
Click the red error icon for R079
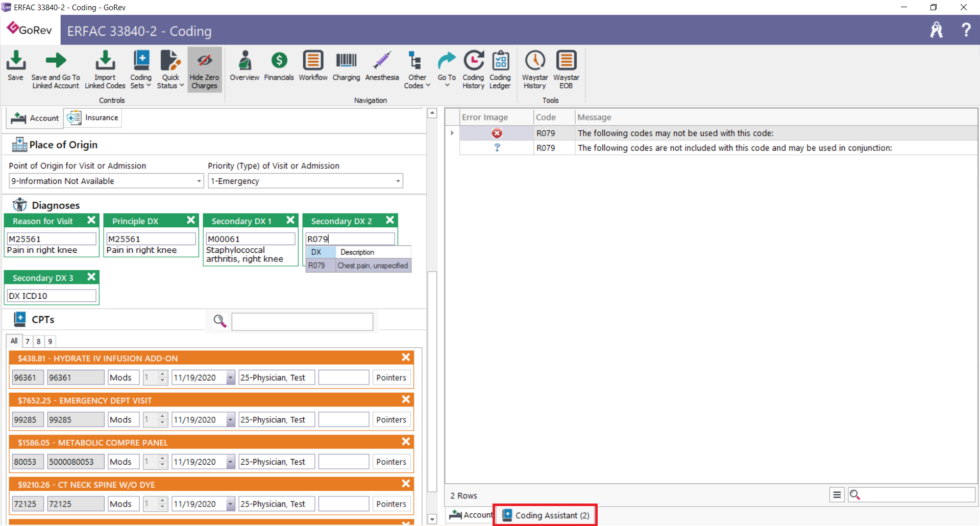497,133
